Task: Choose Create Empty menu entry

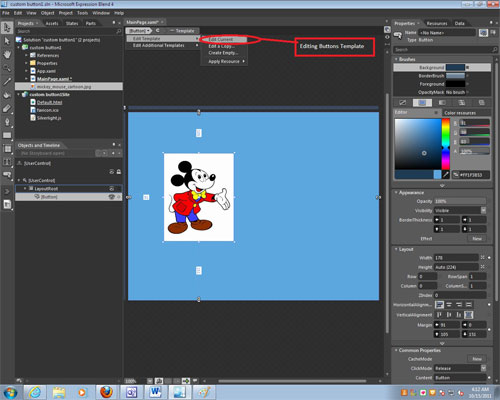Action: [x=224, y=53]
